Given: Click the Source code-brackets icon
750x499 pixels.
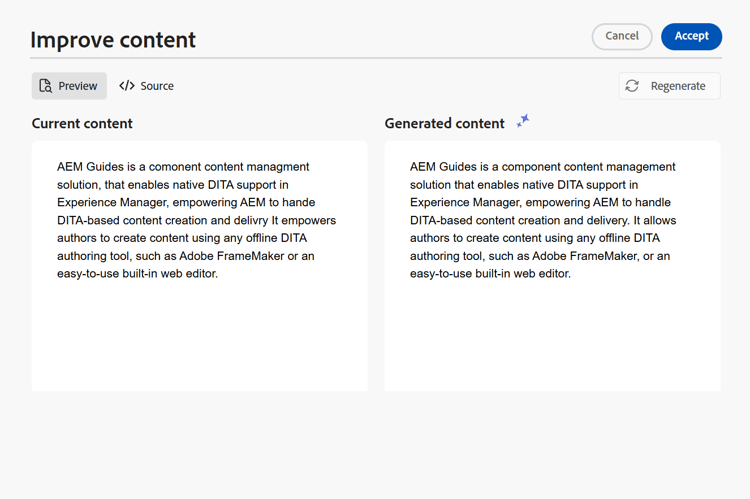Looking at the screenshot, I should [x=127, y=86].
